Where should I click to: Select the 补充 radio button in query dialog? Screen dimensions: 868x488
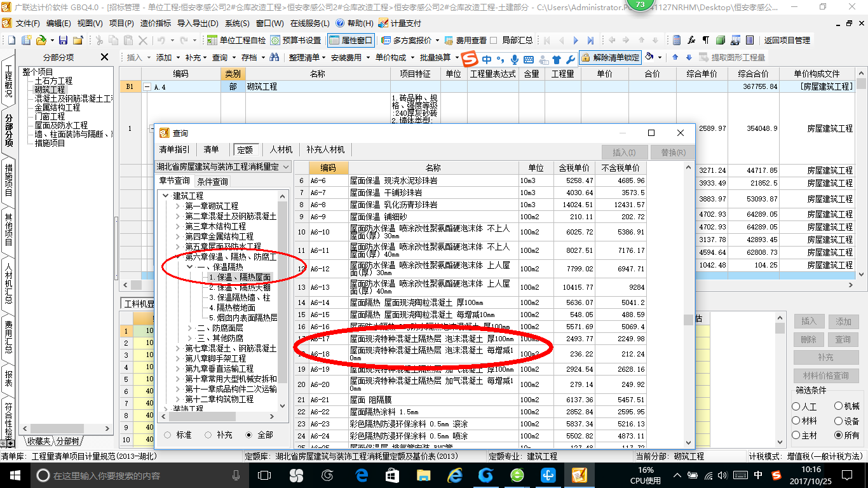point(208,435)
